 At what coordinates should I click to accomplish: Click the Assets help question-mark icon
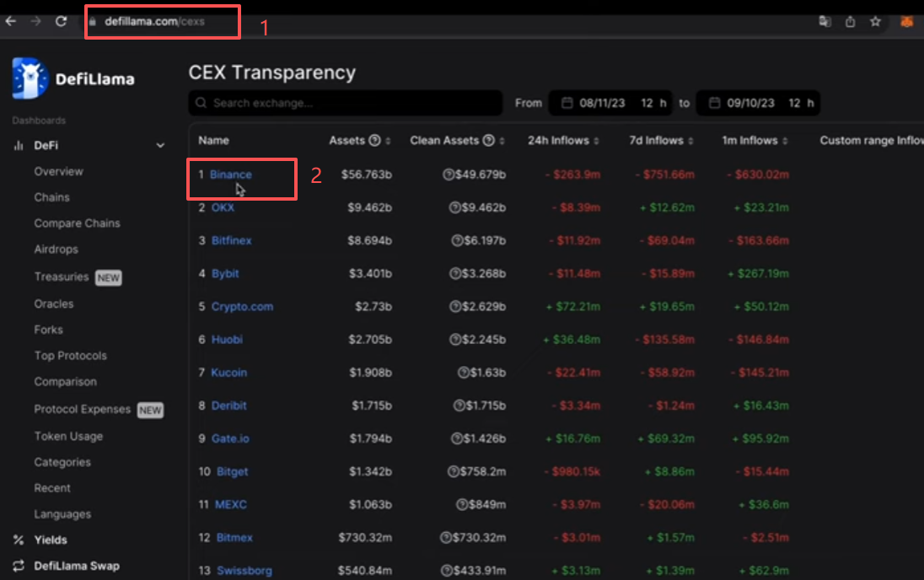375,140
